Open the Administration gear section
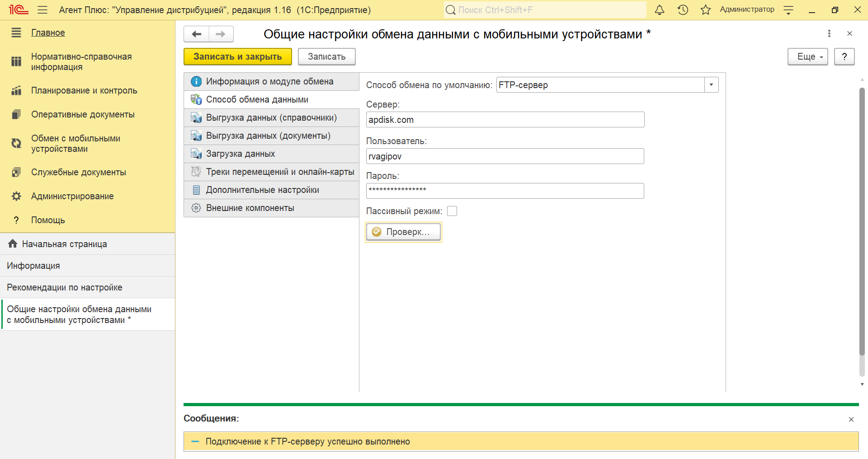Image resolution: width=868 pixels, height=459 pixels. tap(72, 196)
